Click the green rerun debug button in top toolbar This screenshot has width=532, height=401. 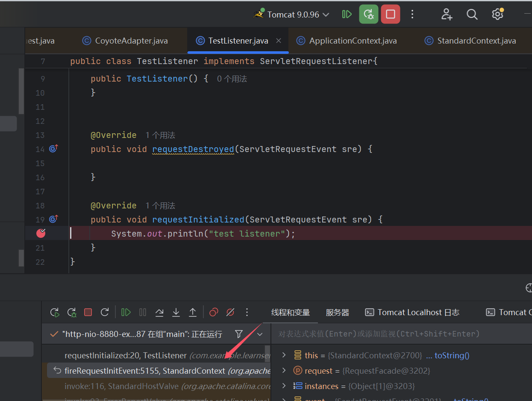(369, 14)
